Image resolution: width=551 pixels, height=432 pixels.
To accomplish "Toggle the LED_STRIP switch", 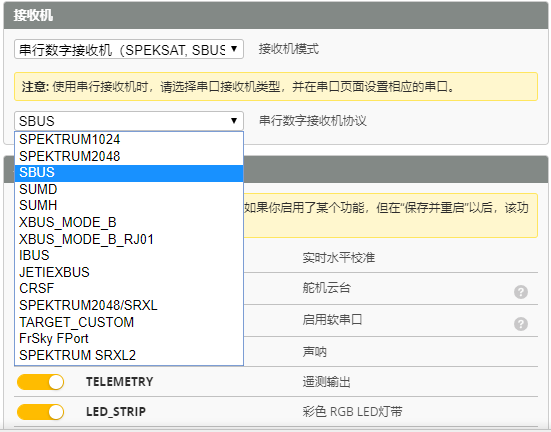I will (x=40, y=412).
